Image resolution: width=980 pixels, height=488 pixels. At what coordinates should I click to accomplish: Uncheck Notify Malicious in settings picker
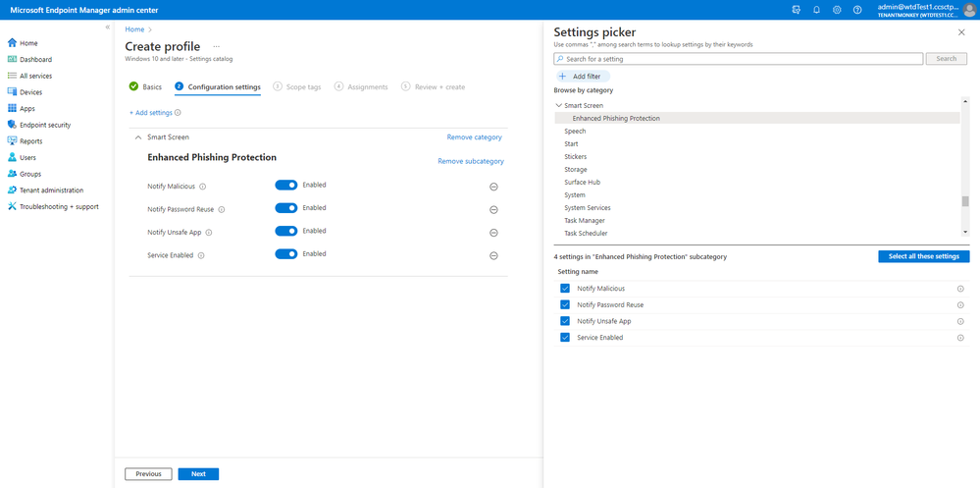[x=564, y=289]
